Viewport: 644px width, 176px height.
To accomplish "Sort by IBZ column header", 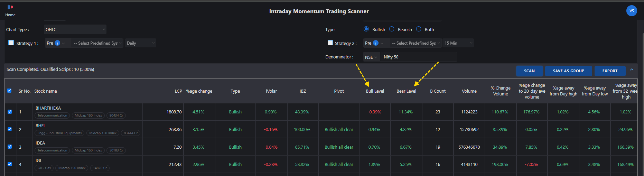I will click(x=303, y=91).
